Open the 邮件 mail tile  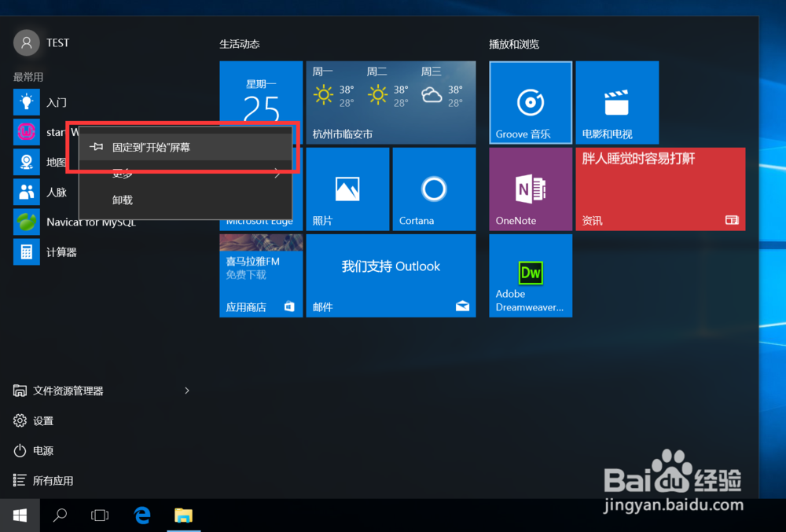(391, 276)
